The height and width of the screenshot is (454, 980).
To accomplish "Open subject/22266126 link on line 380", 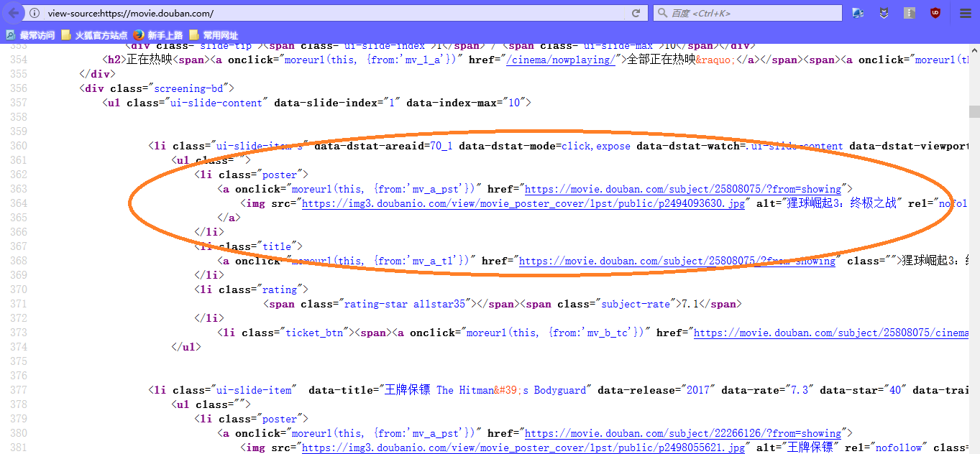I will coord(682,433).
